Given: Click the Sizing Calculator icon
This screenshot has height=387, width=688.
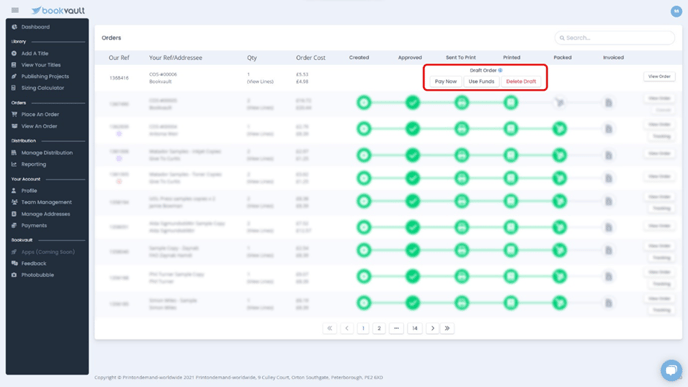Looking at the screenshot, I should click(x=14, y=88).
